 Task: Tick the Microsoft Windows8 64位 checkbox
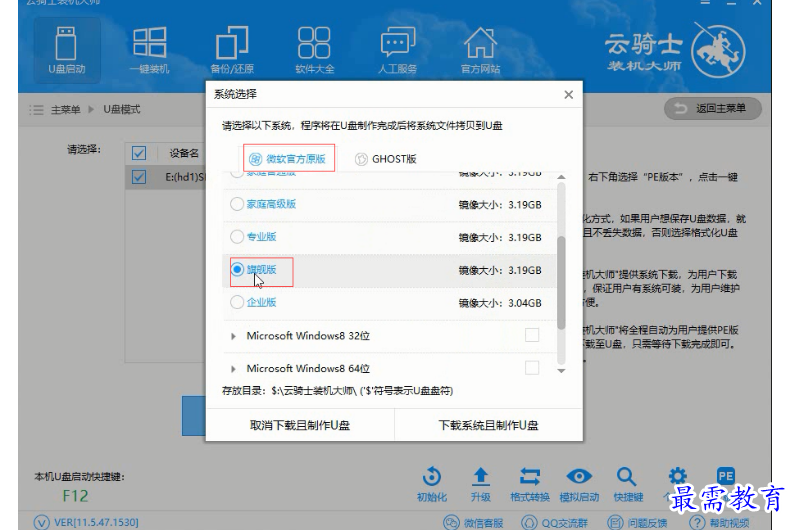click(532, 368)
